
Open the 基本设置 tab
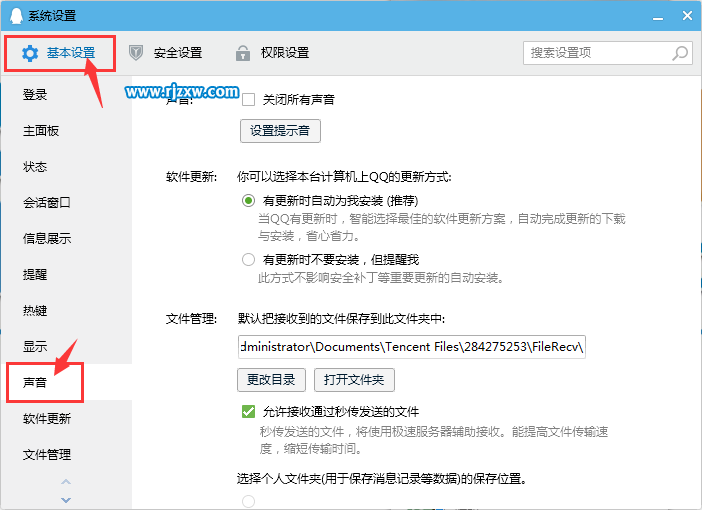point(60,53)
